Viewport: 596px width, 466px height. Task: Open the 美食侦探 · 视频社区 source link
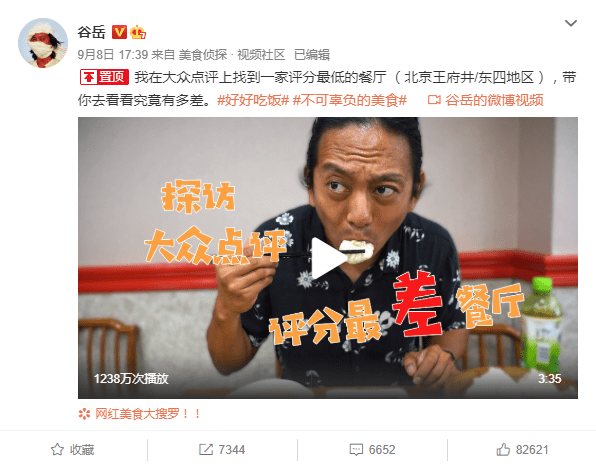(x=232, y=55)
